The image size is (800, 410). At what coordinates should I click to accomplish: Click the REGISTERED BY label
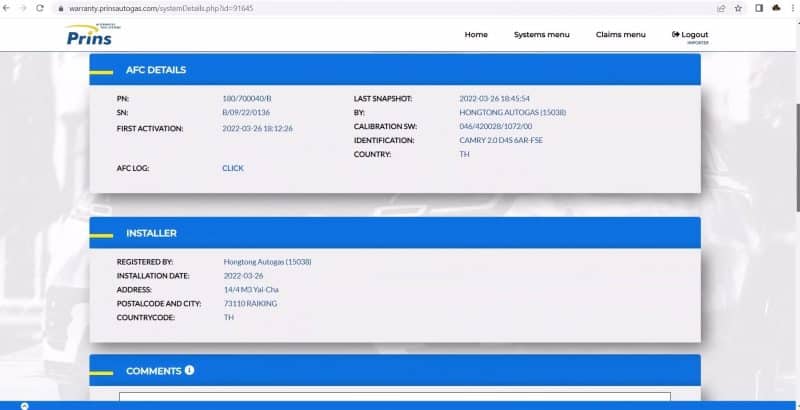click(x=145, y=262)
